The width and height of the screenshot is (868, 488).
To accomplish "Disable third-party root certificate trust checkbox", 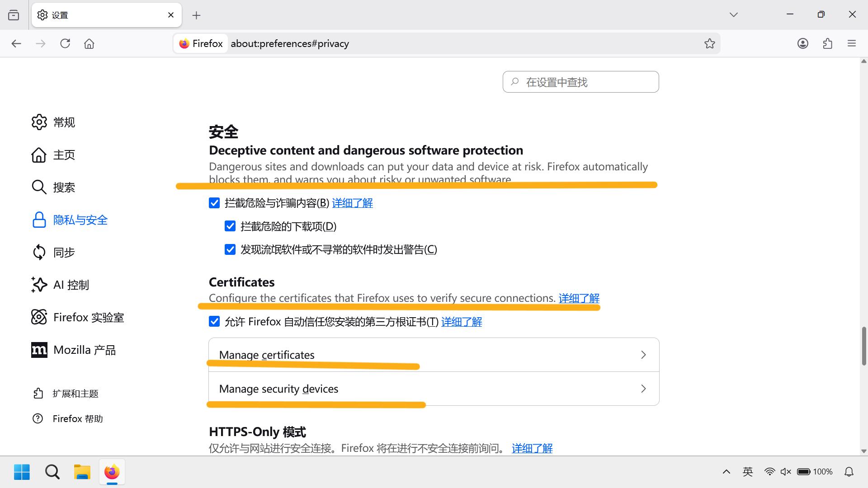I will coord(214,321).
